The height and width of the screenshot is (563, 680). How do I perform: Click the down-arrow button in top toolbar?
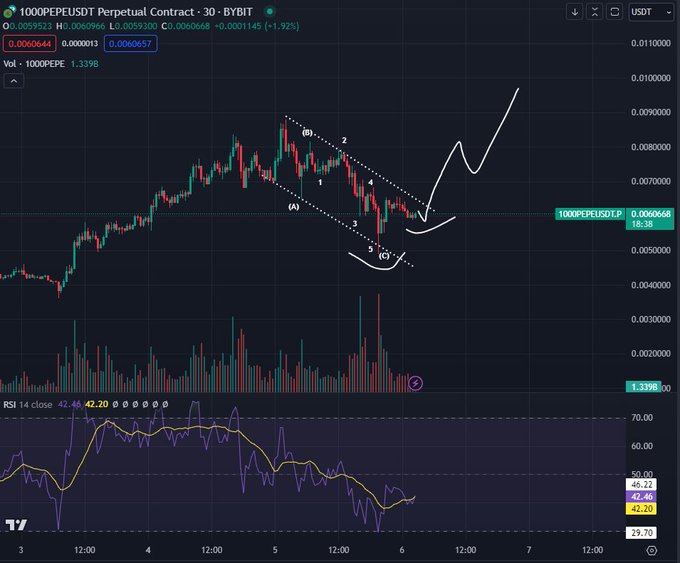point(575,12)
